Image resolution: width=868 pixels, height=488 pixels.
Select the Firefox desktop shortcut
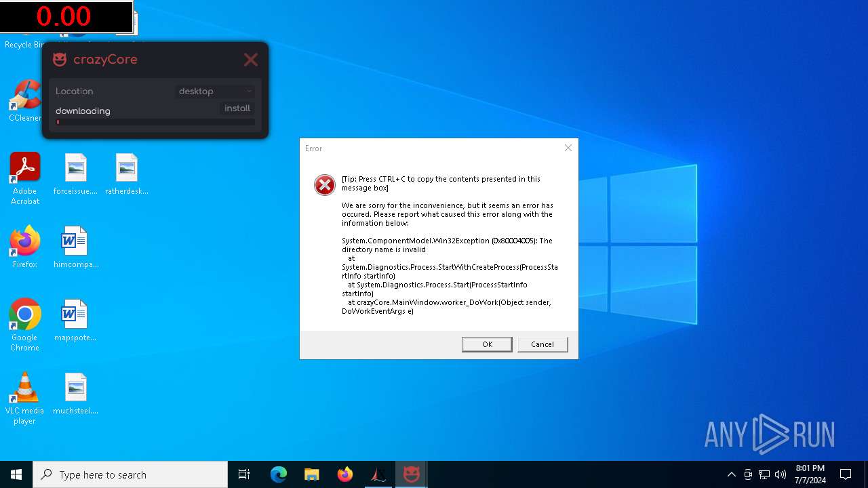24,247
